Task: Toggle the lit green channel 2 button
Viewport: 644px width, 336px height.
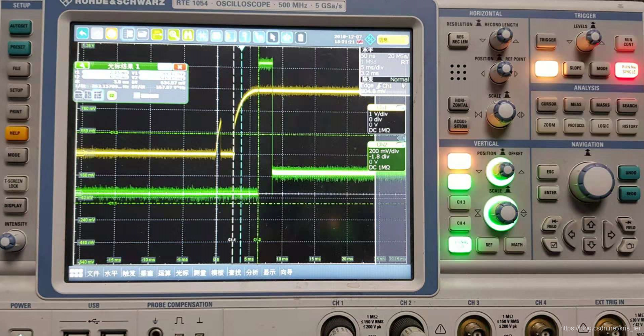Action: [459, 182]
